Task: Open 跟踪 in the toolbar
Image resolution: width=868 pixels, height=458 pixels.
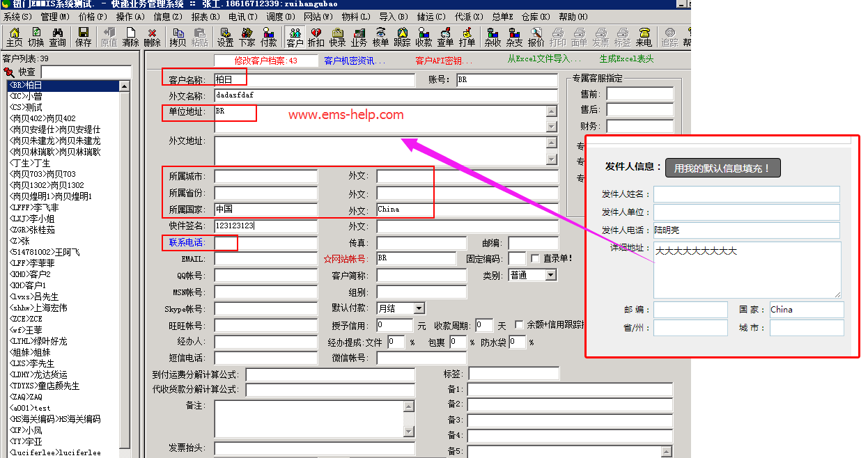Action: 403,38
